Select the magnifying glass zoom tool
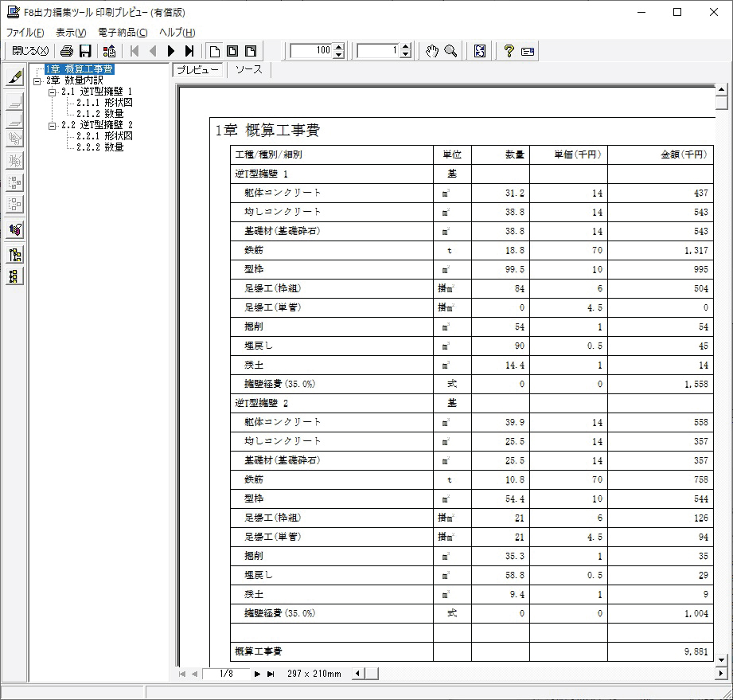Screen dimensions: 733x700 pyautogui.click(x=450, y=51)
